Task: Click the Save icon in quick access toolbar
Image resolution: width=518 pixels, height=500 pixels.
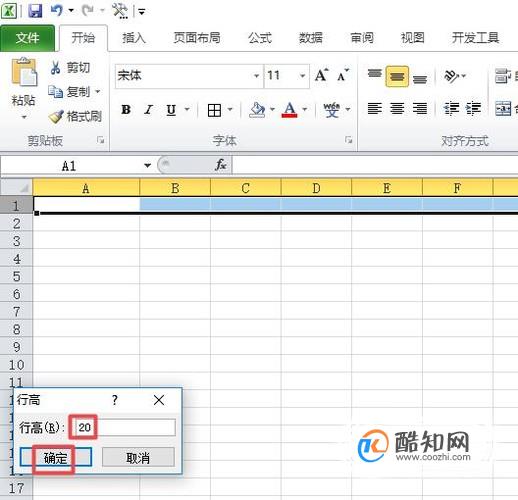Action: coord(35,11)
